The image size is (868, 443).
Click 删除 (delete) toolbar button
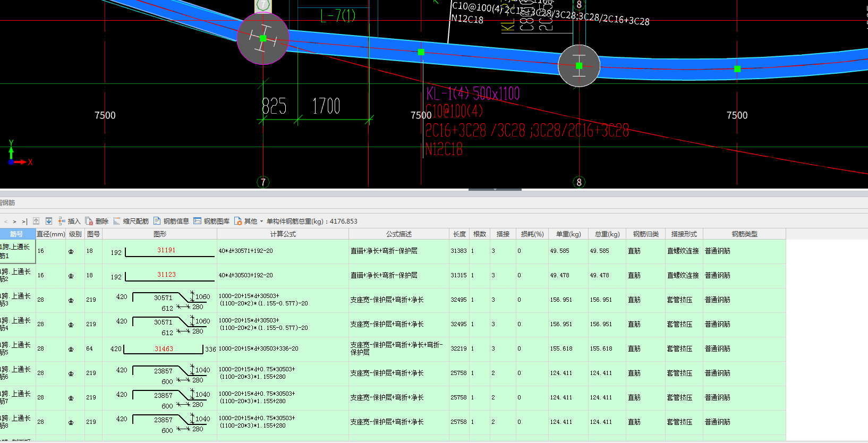97,221
